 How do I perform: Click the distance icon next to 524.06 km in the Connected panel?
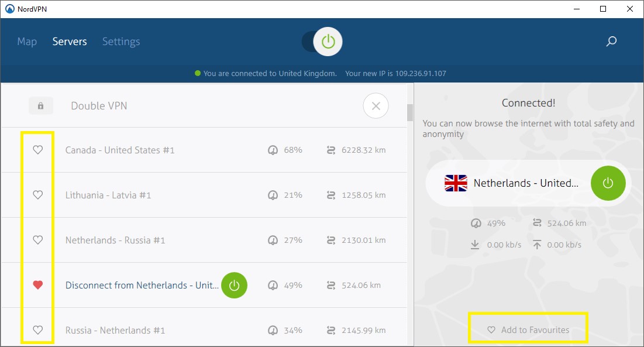pyautogui.click(x=537, y=222)
